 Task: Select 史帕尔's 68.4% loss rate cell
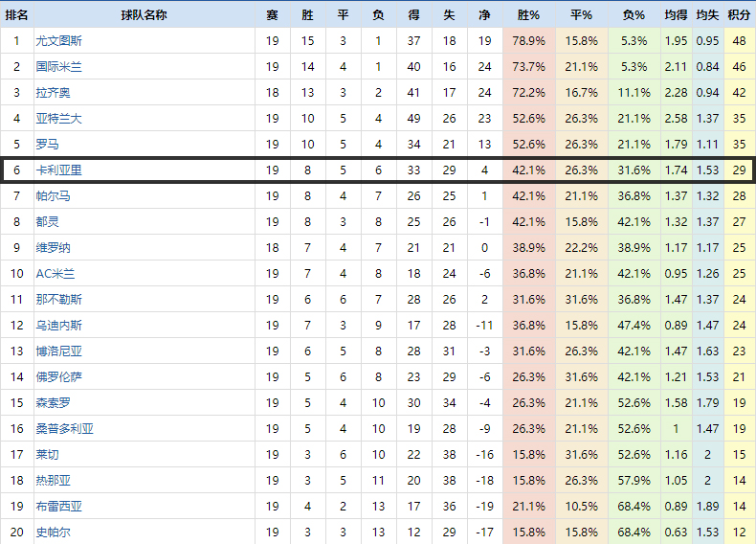pyautogui.click(x=634, y=532)
